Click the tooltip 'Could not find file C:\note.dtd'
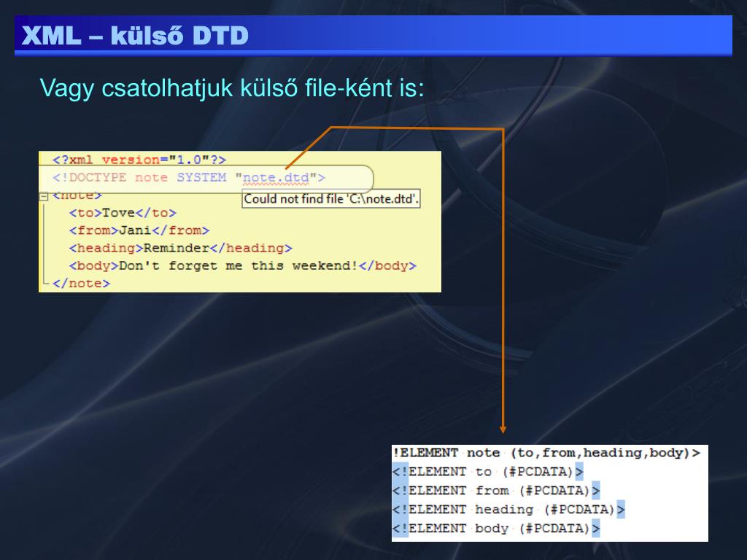The image size is (747, 560). (331, 199)
